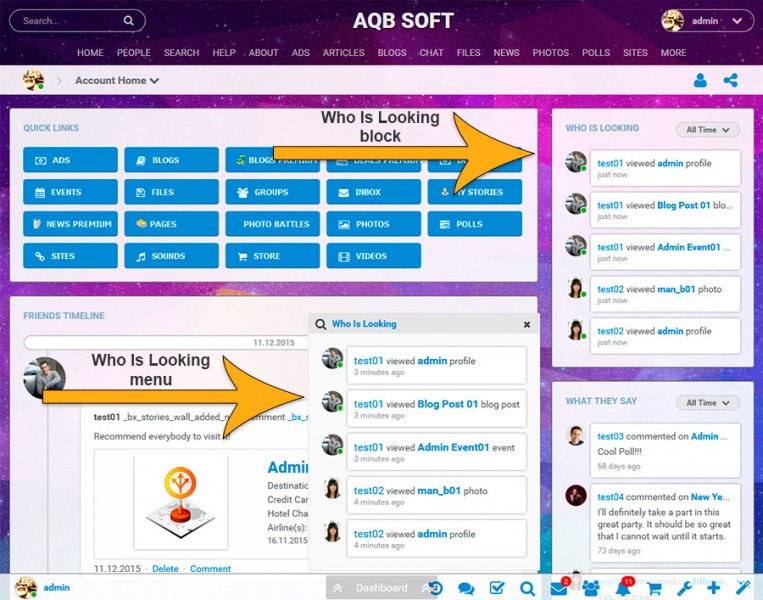Click the wrench settings icon in bottom toolbar
The height and width of the screenshot is (600, 763).
coord(684,588)
